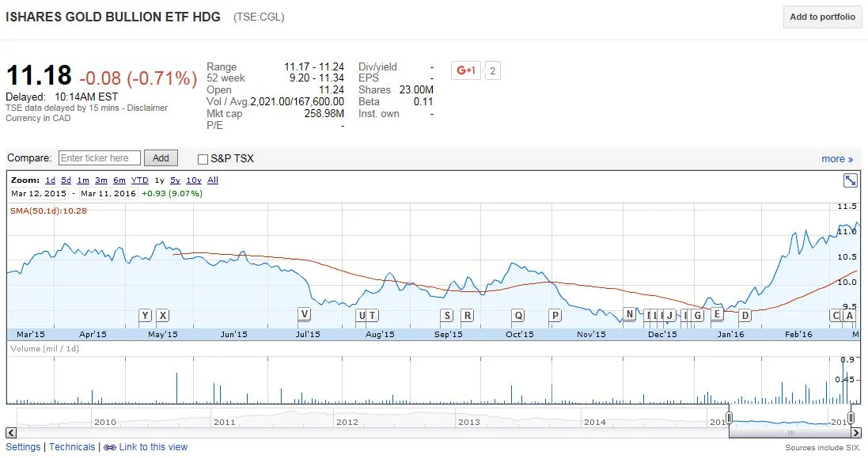This screenshot has height=459, width=868.
Task: Open the Technicals link
Action: (x=72, y=447)
